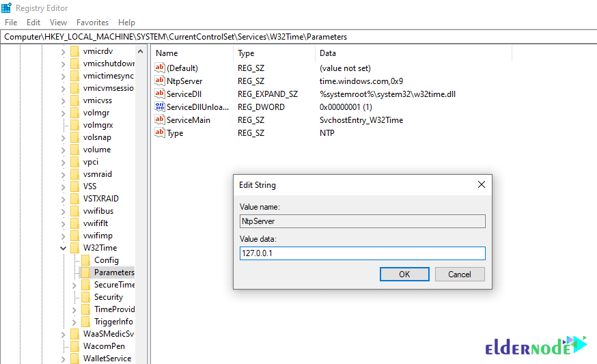597x364 pixels.
Task: Click the WalletService folder icon
Action: point(75,359)
